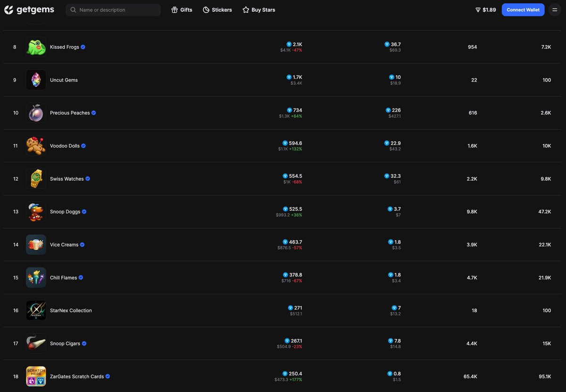The image size is (566, 392).
Task: Open the ZarGates Scratch Cards collection
Action: (77, 376)
